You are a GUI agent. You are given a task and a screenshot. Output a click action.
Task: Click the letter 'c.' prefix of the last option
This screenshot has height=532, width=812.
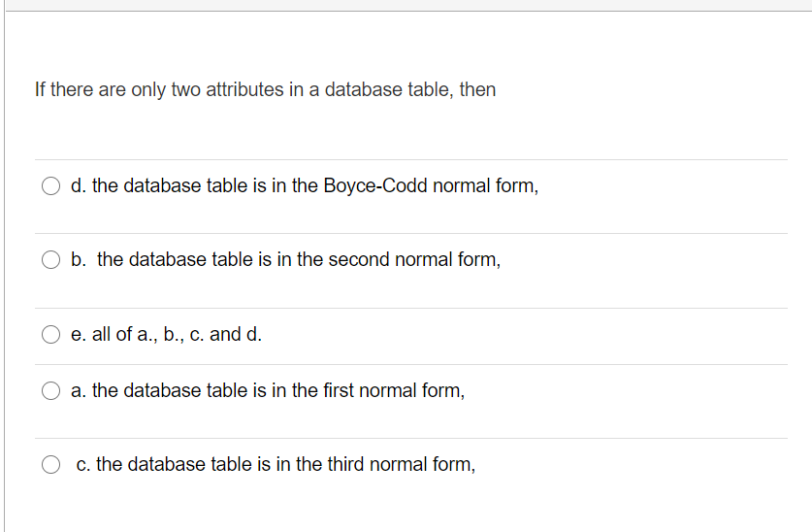point(83,464)
